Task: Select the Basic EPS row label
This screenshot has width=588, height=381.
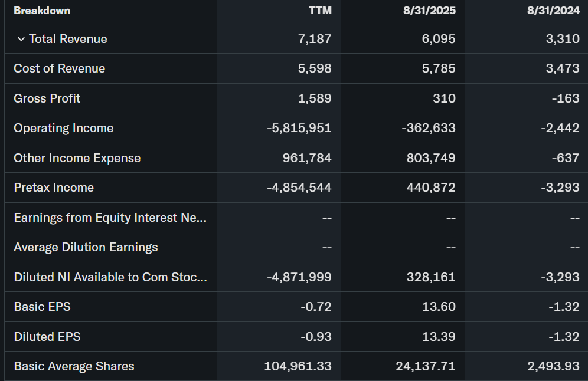Action: [43, 307]
